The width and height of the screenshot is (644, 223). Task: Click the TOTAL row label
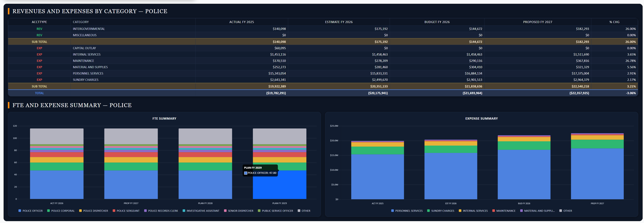[39, 93]
